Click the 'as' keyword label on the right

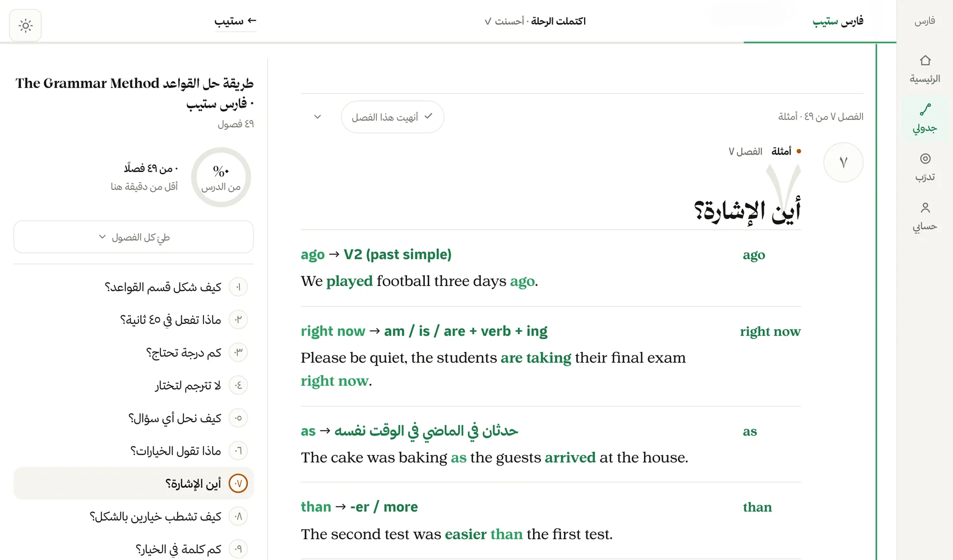750,431
